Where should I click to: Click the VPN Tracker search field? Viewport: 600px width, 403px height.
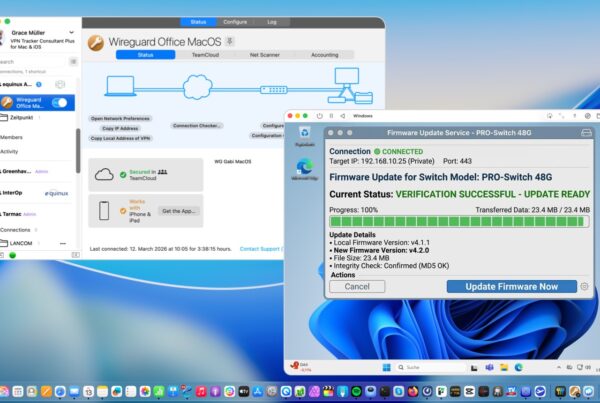click(34, 61)
